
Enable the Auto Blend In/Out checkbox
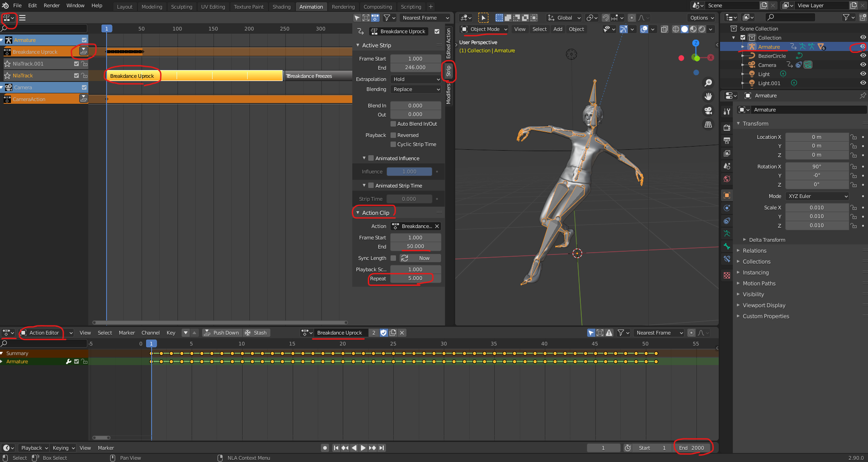(393, 124)
